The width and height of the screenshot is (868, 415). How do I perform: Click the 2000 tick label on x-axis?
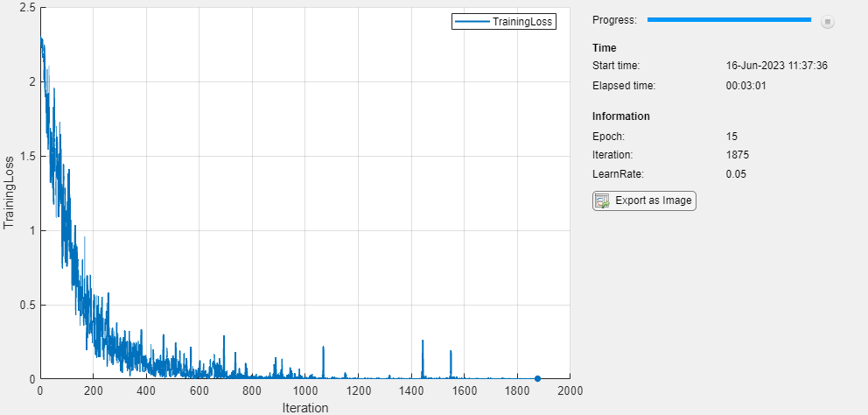coord(570,390)
